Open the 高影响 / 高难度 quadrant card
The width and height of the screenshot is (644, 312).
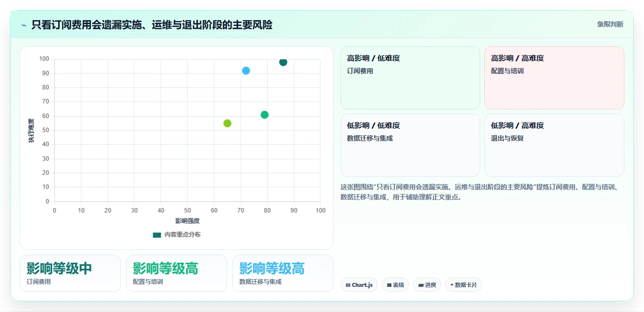[554, 78]
